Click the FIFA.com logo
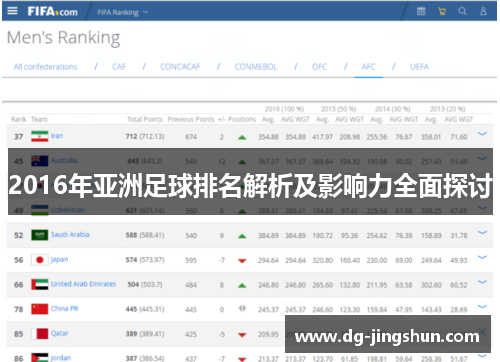 (52, 12)
